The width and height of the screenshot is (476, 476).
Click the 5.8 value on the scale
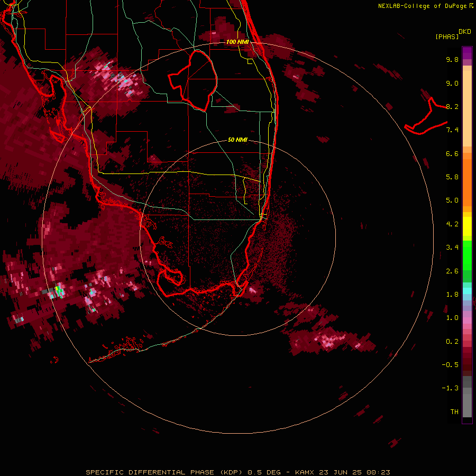coord(452,177)
